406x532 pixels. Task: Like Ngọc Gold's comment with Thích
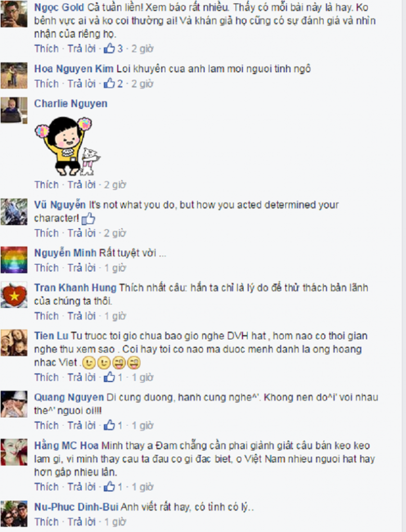(46, 48)
